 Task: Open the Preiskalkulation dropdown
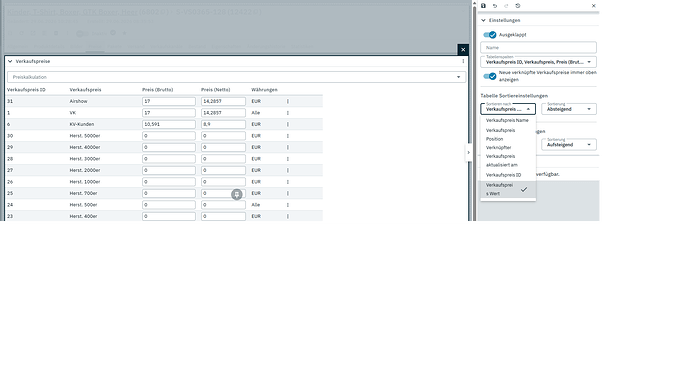coord(237,77)
